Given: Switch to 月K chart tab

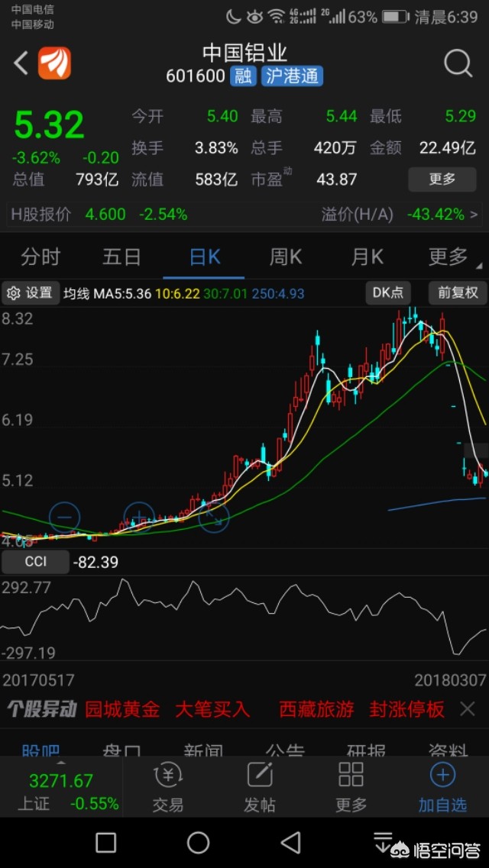Looking at the screenshot, I should coord(367,257).
